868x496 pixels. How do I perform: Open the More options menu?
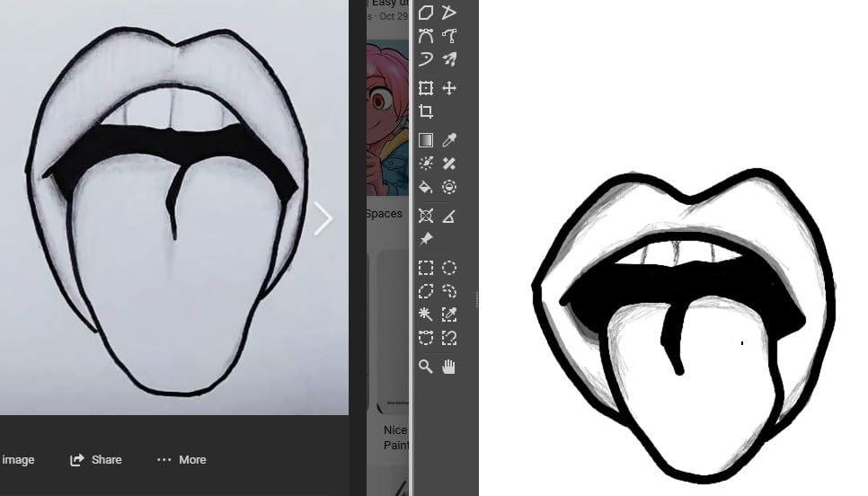pos(182,459)
